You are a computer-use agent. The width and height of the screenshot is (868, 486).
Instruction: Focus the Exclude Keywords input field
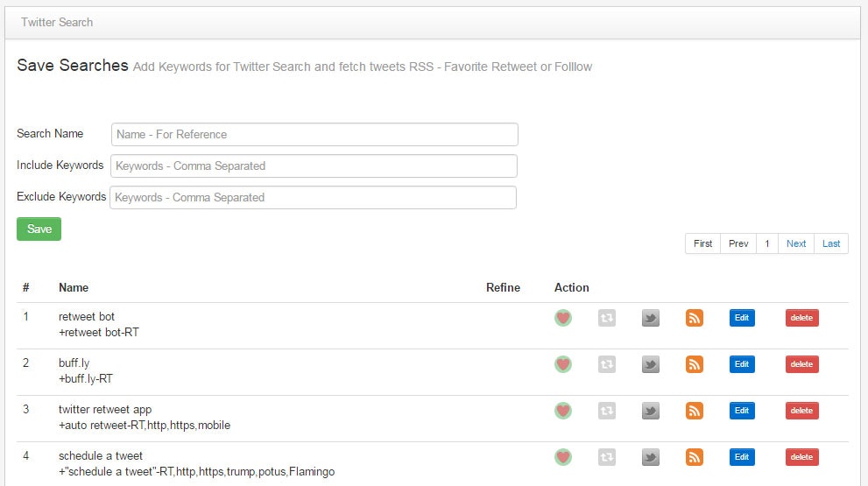(x=314, y=198)
